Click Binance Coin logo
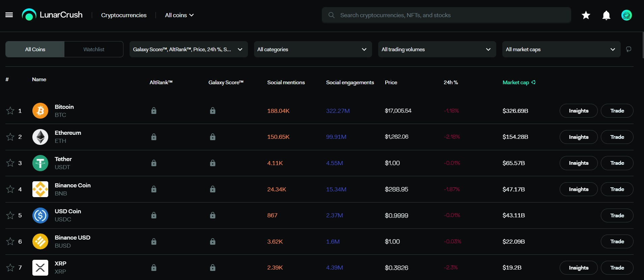644x280 pixels. (40, 189)
